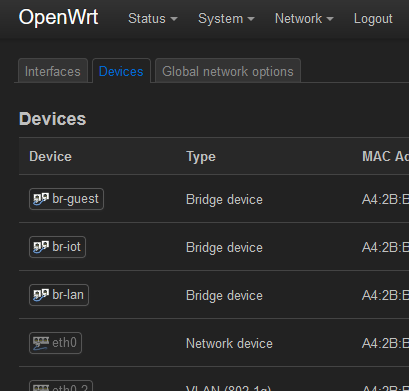Open the System dropdown menu
Screen dimensions: 409x391
(x=226, y=19)
